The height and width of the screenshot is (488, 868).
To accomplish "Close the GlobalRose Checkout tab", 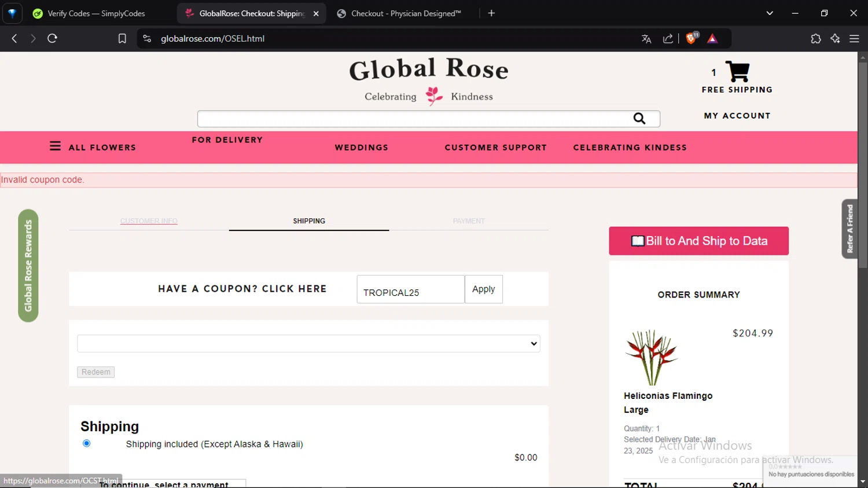I will click(x=316, y=13).
